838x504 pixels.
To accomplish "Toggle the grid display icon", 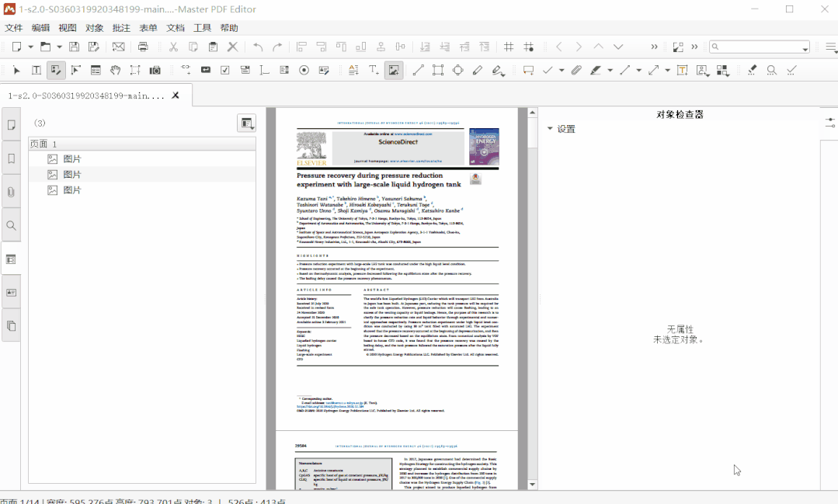I will click(509, 47).
